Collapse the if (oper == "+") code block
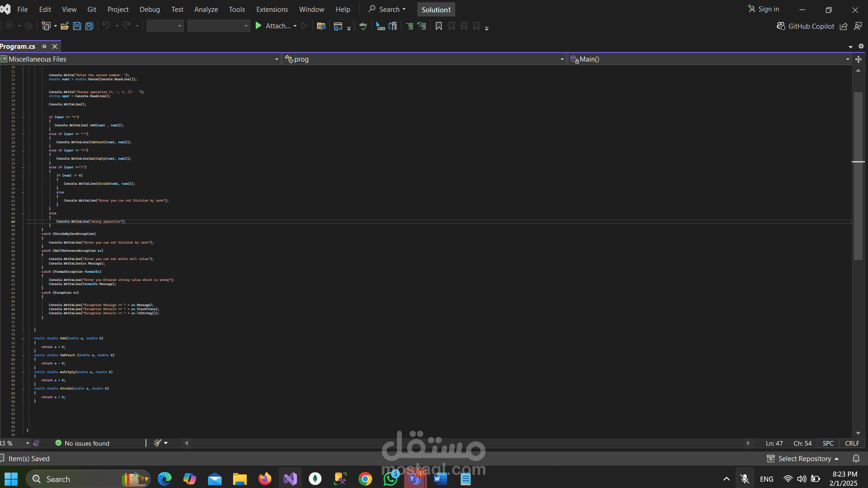 pyautogui.click(x=23, y=117)
